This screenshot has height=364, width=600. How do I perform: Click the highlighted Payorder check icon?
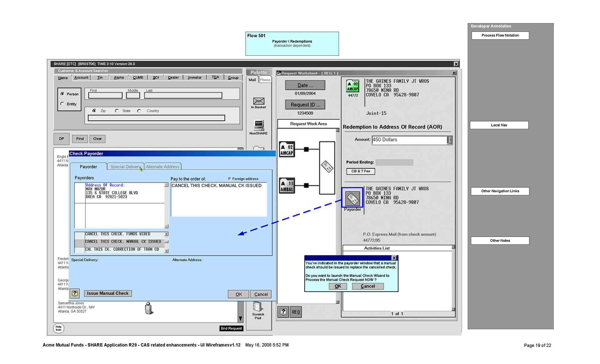[352, 198]
